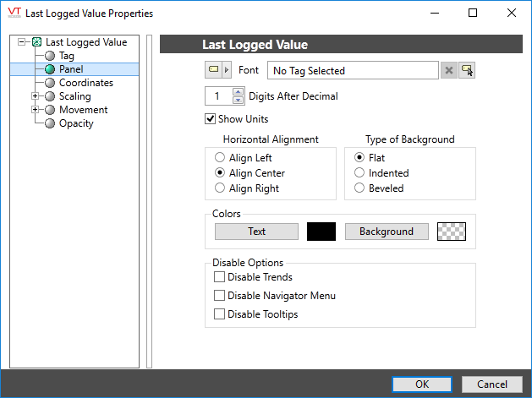Open font tag type dropdown arrow
532x398 pixels.
(x=226, y=70)
